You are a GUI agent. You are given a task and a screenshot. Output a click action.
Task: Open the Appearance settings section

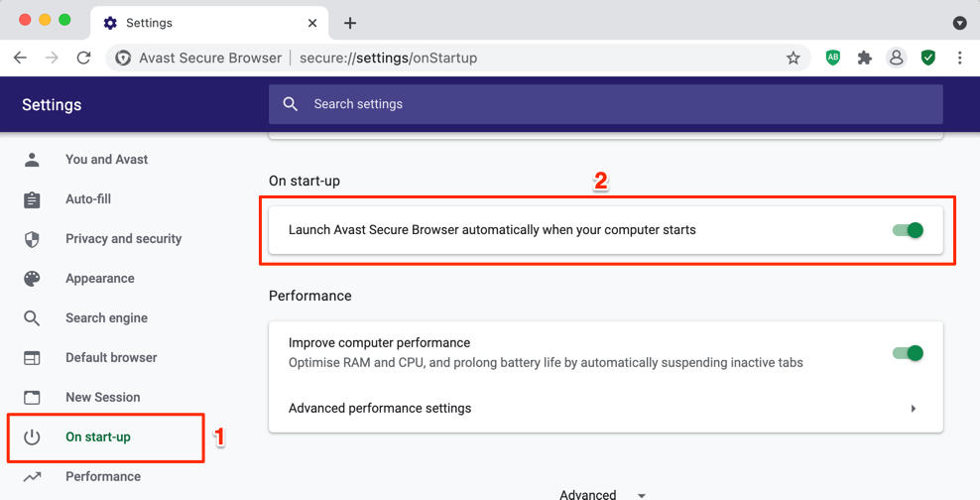coord(99,279)
